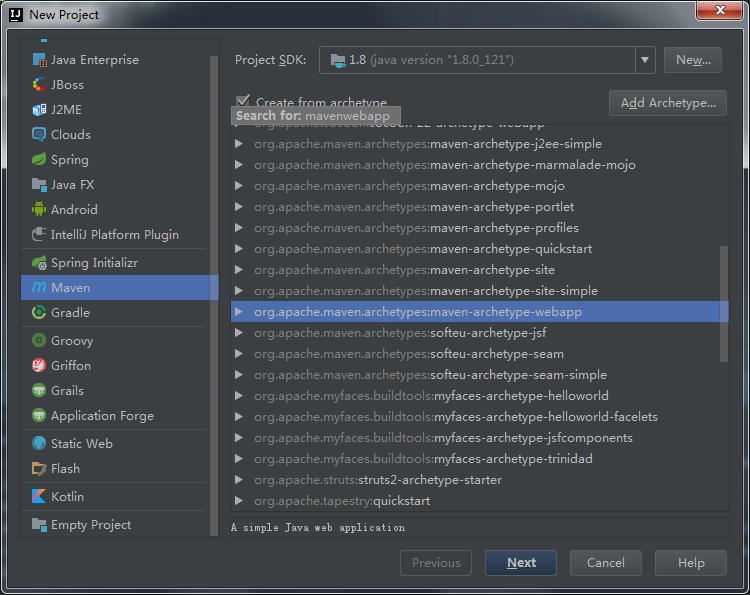
Task: Choose Kotlin project type
Action: (115, 496)
